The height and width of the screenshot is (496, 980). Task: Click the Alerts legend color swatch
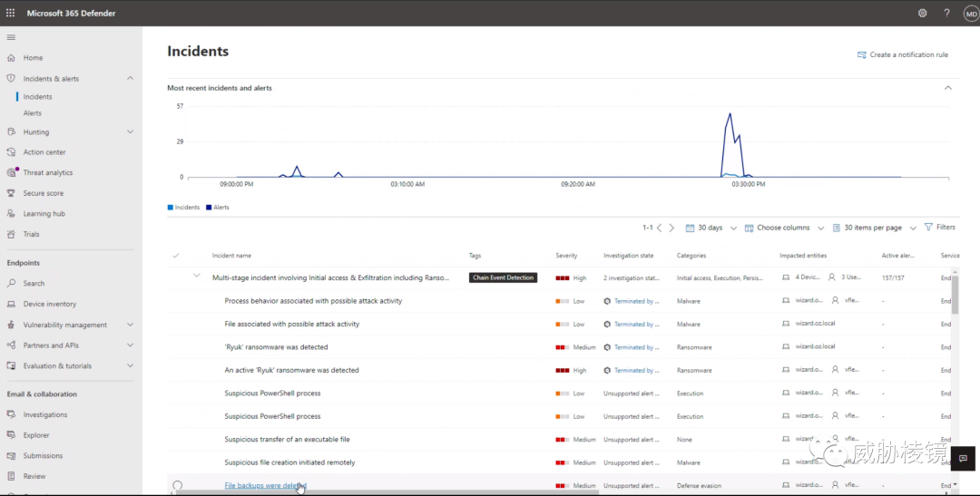(209, 208)
